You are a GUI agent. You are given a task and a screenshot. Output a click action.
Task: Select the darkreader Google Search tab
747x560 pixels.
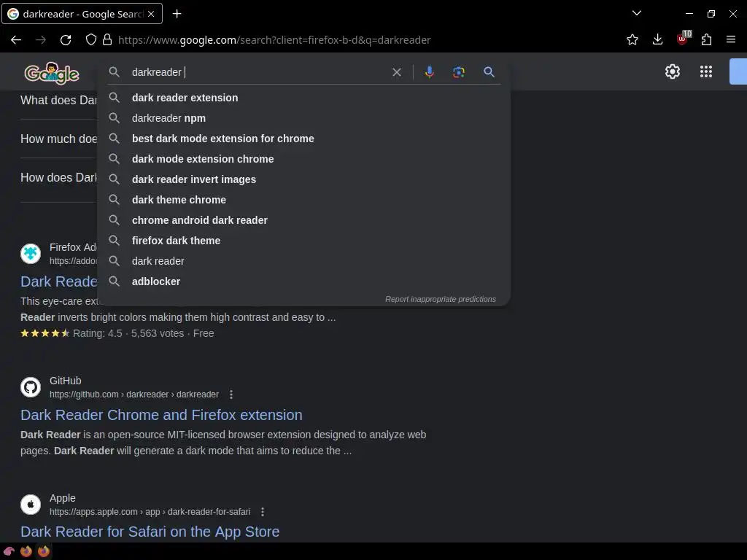pyautogui.click(x=82, y=14)
